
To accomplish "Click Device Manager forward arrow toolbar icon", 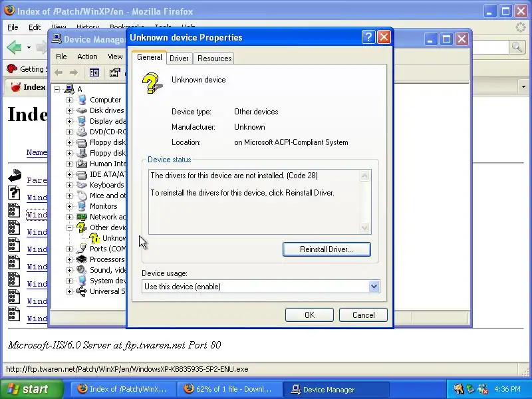I will [x=74, y=72].
